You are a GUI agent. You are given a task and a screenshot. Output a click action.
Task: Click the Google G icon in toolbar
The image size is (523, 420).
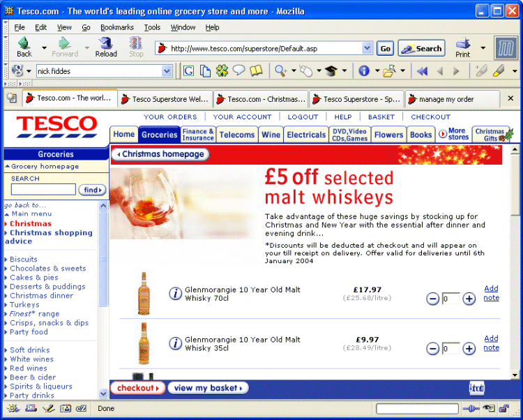click(188, 70)
